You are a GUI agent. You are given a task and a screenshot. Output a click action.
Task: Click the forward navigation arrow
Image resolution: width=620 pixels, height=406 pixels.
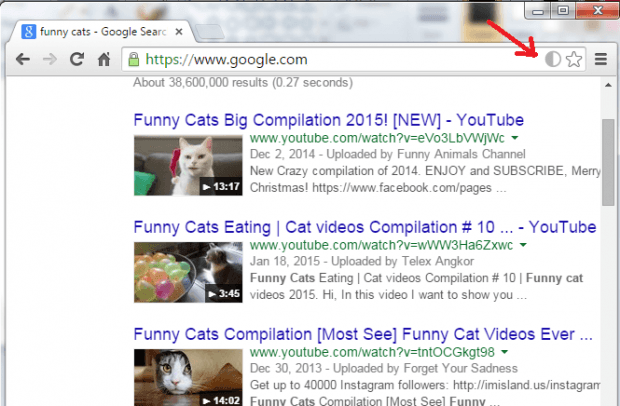[50, 60]
